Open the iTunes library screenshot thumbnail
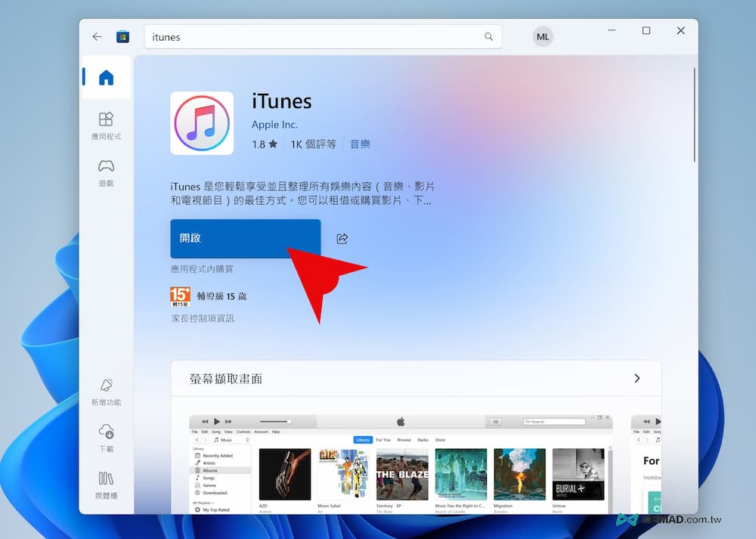The height and width of the screenshot is (539, 756). click(x=401, y=464)
